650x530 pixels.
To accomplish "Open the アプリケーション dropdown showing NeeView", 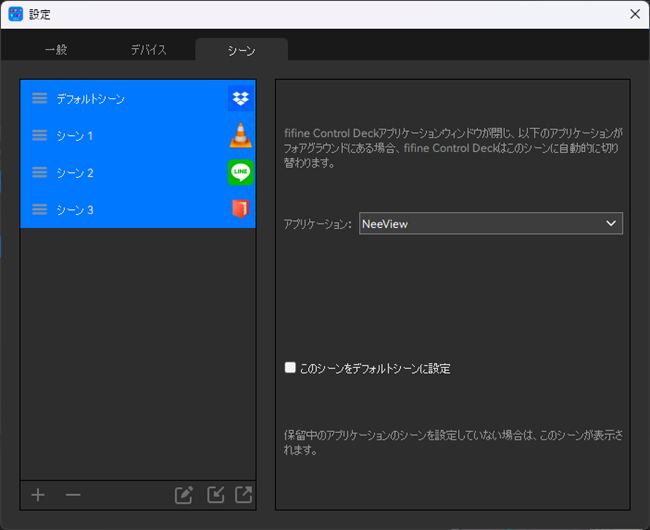I will pyautogui.click(x=490, y=224).
